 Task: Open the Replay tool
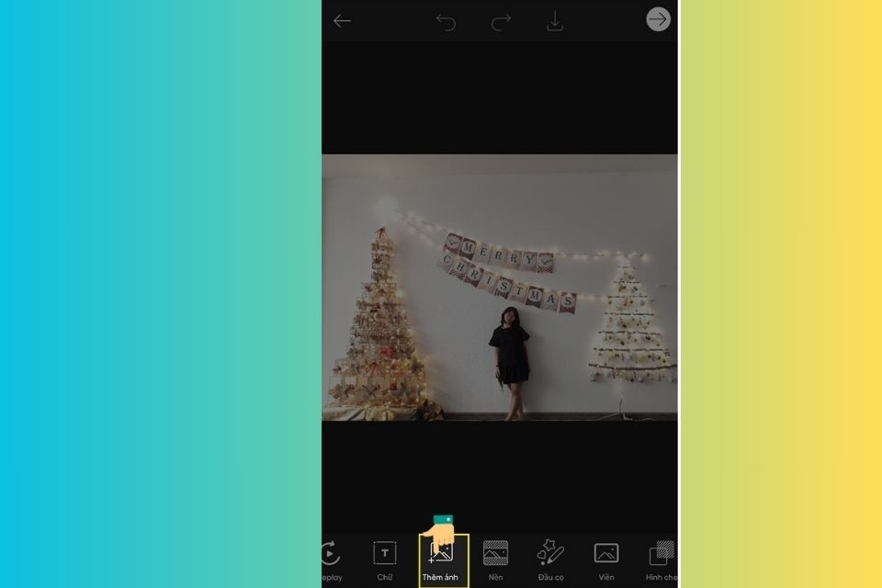332,560
